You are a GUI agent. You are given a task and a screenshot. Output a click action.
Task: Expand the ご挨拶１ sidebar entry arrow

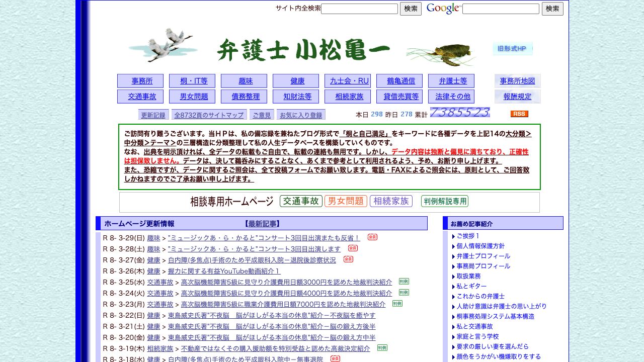point(453,236)
